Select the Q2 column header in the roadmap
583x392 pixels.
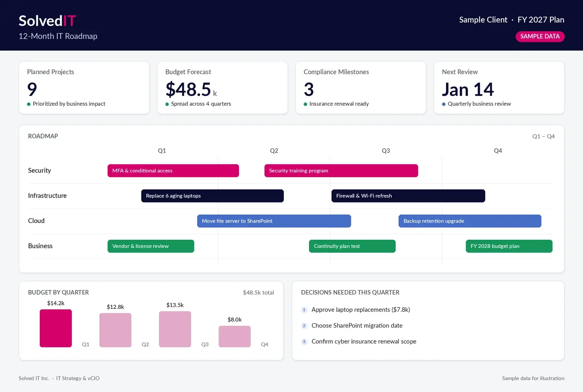click(274, 151)
